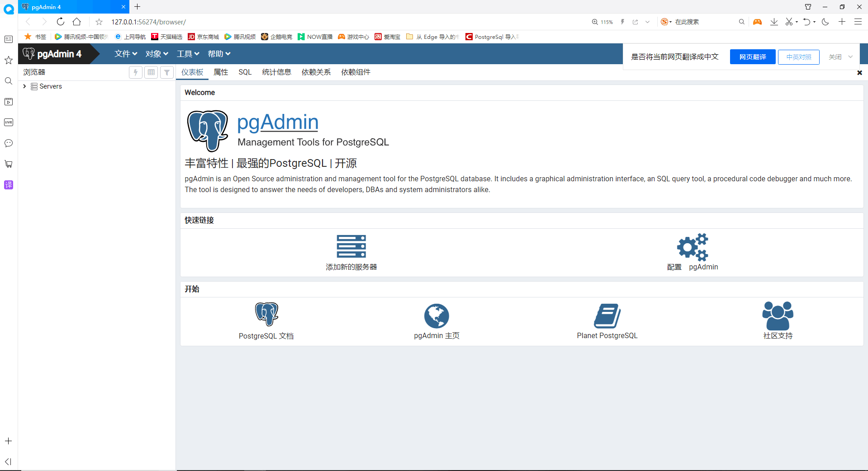Screen dimensions: 868x471
Task: Click the 网页翻译 button
Action: point(753,57)
